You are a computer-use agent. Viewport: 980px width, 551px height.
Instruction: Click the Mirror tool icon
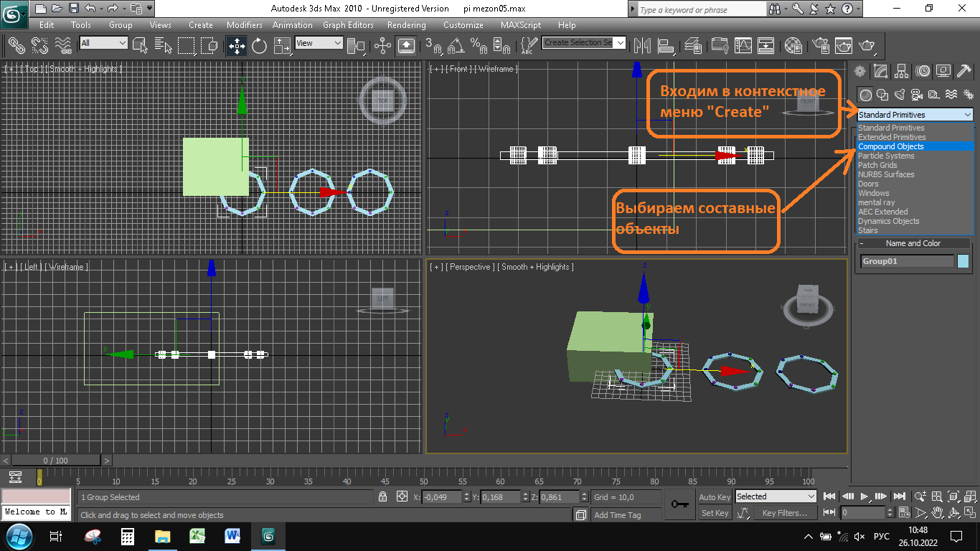(x=641, y=46)
